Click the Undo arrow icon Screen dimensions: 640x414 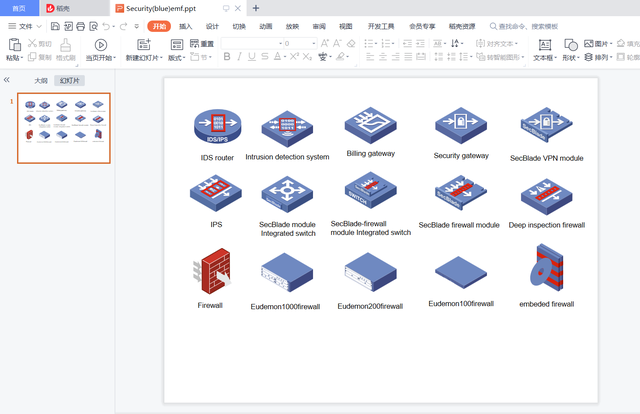106,27
